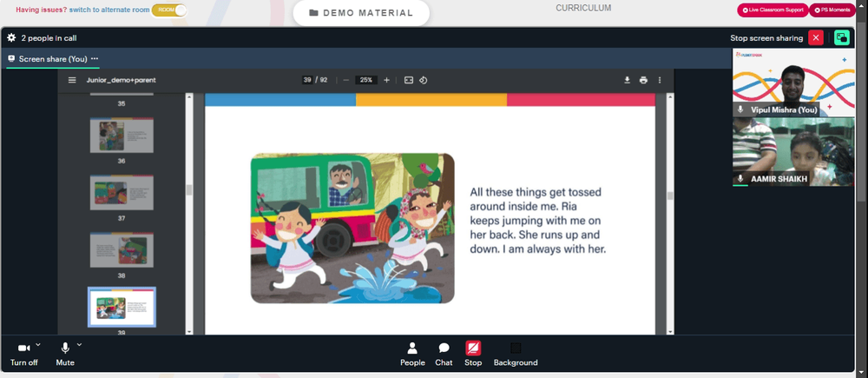Click AAMIR SHAIKH video tile
This screenshot has height=378, width=868.
point(793,151)
